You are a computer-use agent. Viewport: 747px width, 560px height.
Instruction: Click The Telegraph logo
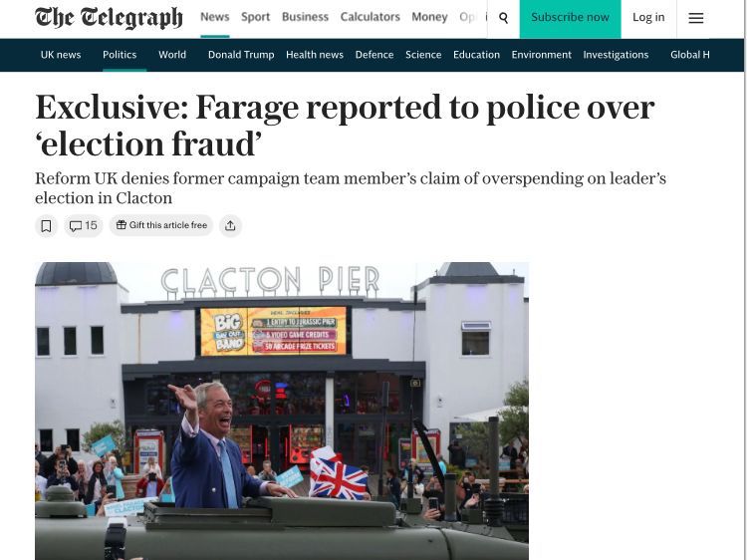(109, 18)
